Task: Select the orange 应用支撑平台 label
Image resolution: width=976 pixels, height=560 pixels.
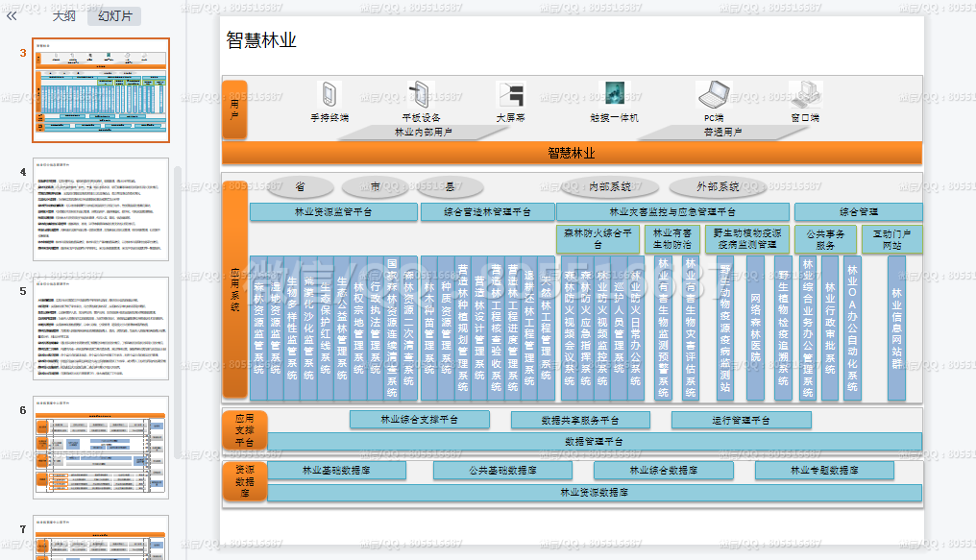Action: (x=245, y=430)
